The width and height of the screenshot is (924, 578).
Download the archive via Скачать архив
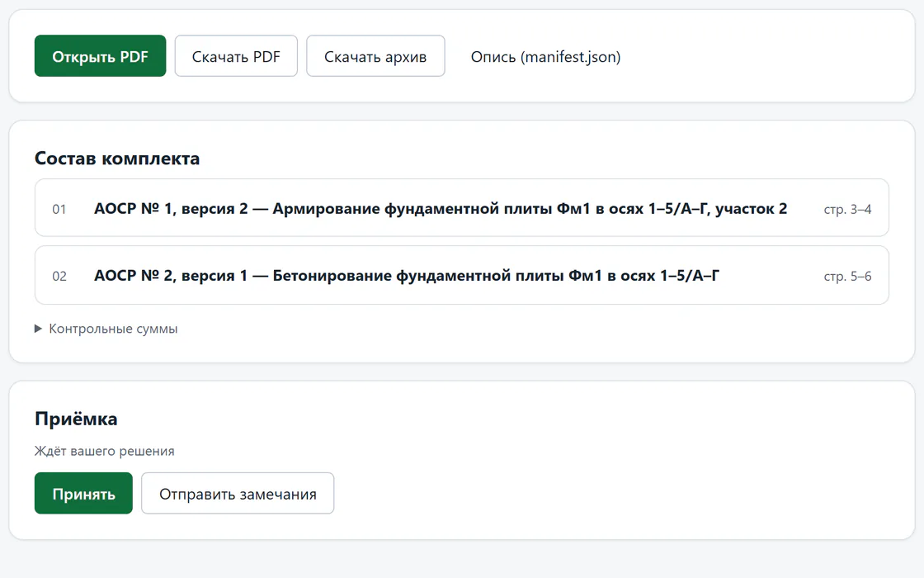pyautogui.click(x=375, y=56)
